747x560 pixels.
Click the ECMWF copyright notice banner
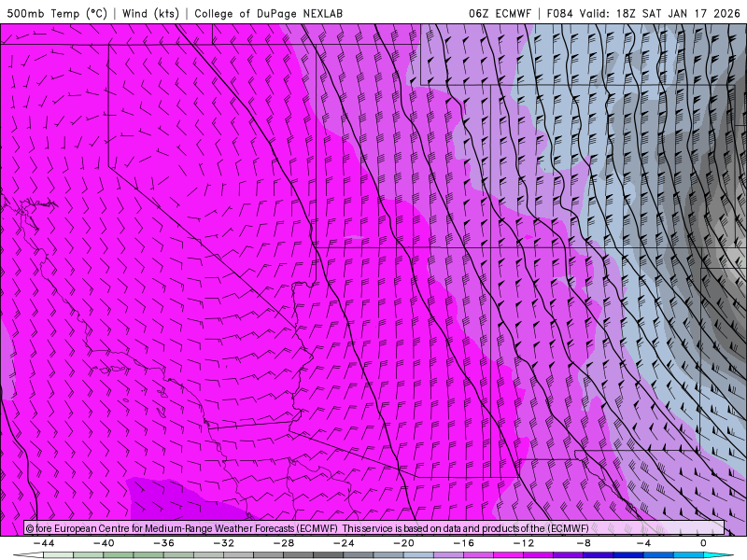tap(374, 528)
